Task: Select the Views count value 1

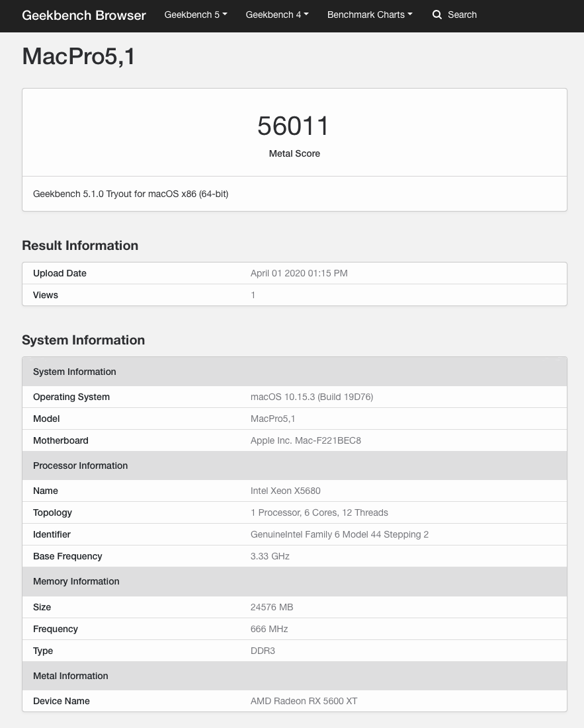Action: tap(253, 296)
